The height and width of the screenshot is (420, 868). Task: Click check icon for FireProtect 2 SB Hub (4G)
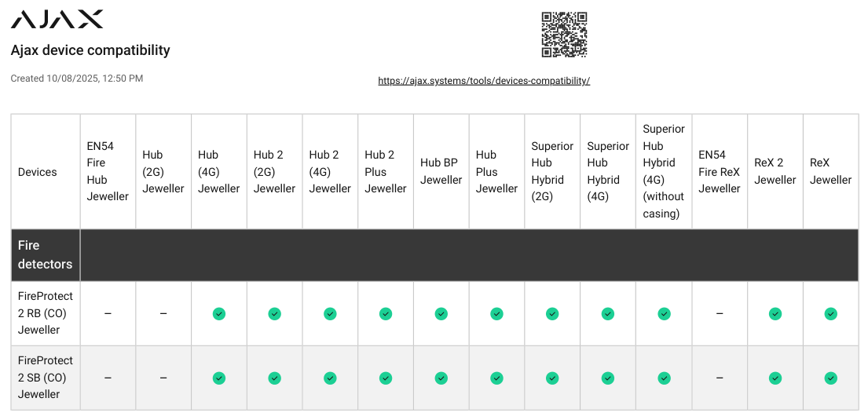tap(219, 378)
